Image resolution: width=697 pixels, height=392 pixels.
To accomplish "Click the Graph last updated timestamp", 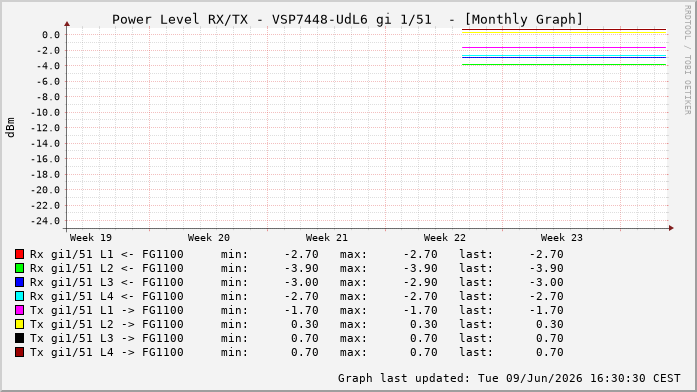I will tap(509, 378).
